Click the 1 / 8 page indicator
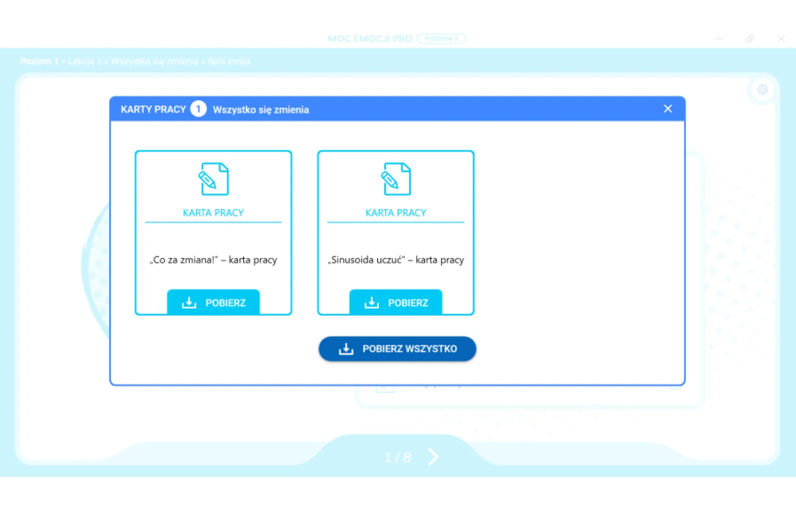The width and height of the screenshot is (796, 532). [397, 457]
